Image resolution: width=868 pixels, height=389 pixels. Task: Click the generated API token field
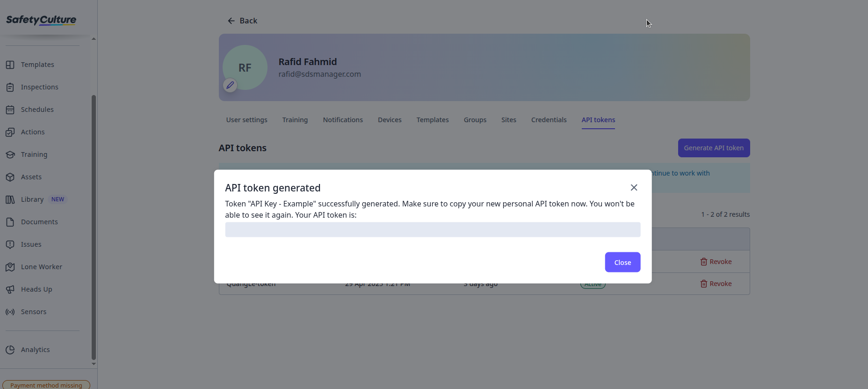(433, 229)
